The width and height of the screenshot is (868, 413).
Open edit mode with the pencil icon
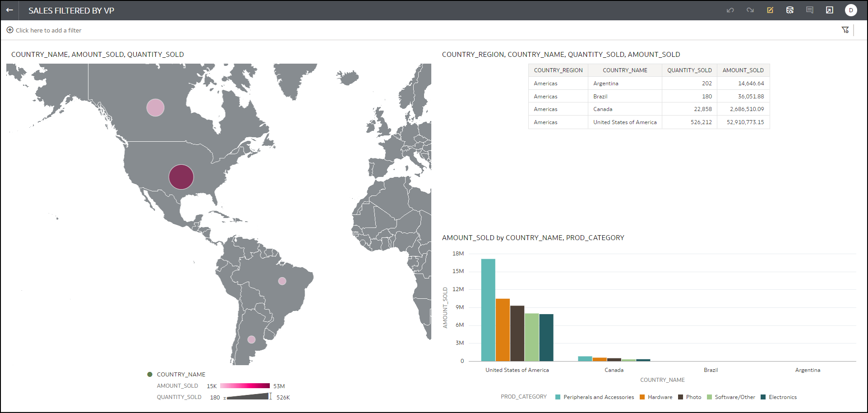click(x=770, y=10)
